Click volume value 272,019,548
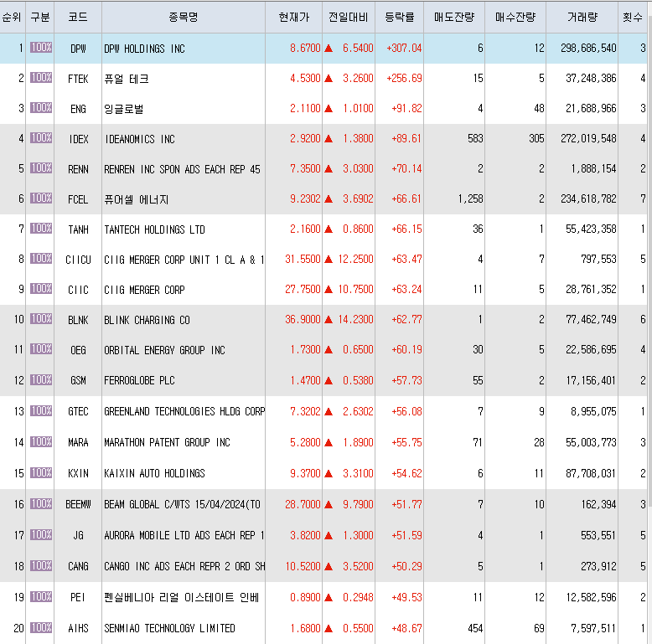 [588, 138]
